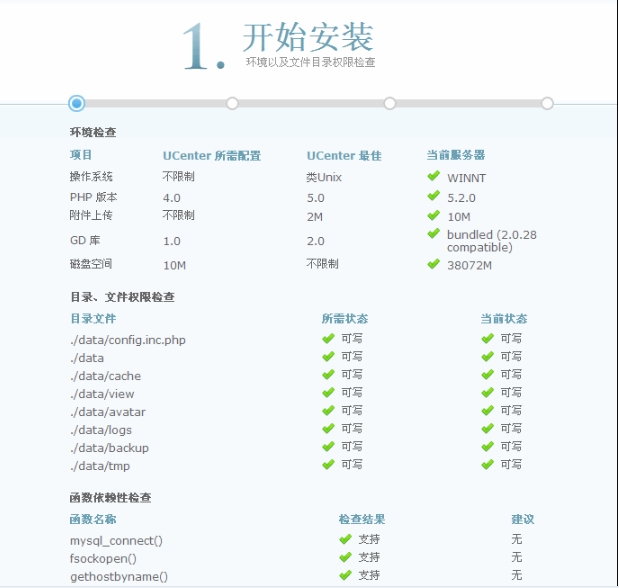Click the '当前状态' column header
Viewport: 619px width, 588px height.
tap(504, 318)
